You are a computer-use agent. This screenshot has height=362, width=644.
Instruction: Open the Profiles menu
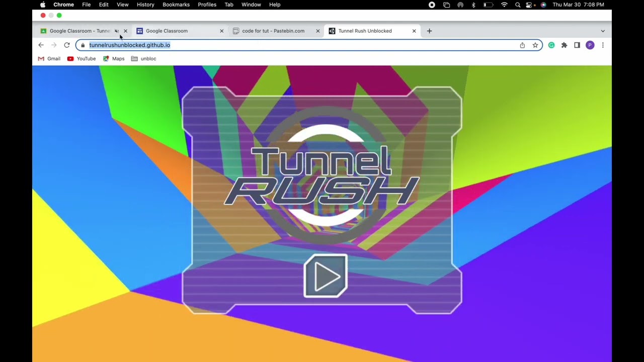[207, 5]
